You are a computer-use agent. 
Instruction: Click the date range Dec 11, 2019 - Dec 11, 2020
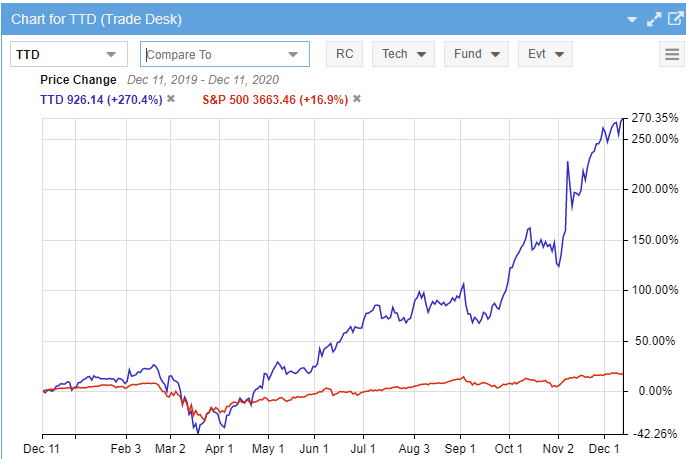point(203,80)
